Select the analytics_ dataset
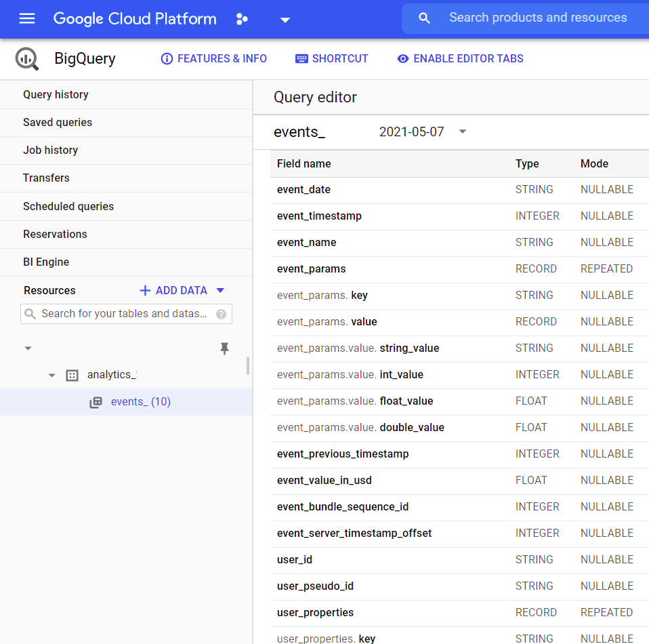The width and height of the screenshot is (649, 644). point(112,375)
